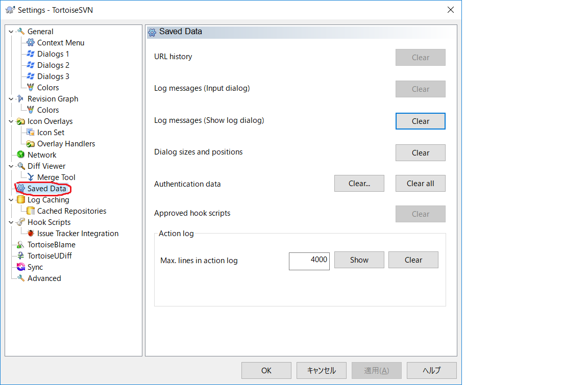This screenshot has width=588, height=385.
Task: Collapse the Diff Viewer tree node
Action: point(11,166)
